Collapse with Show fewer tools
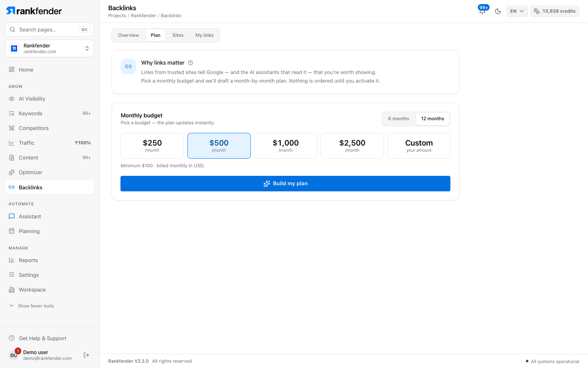 [31, 306]
